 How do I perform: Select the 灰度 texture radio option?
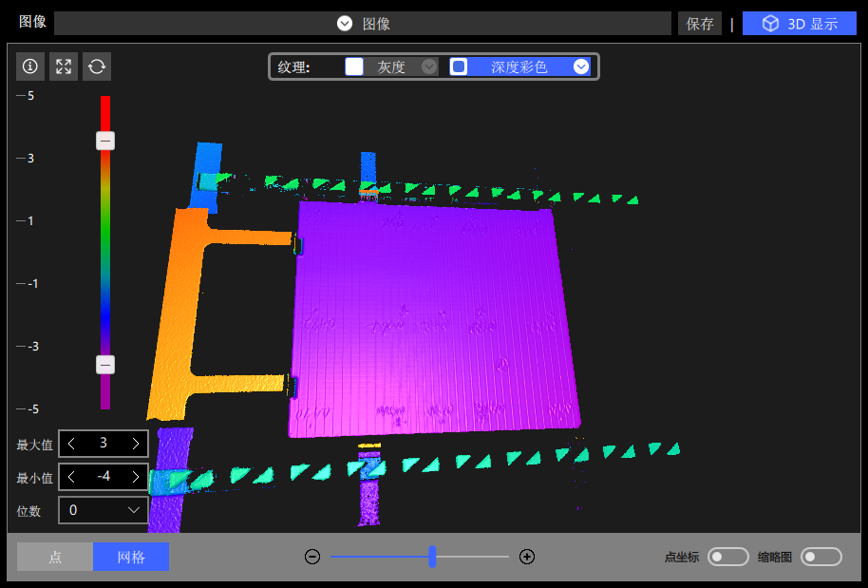(x=354, y=66)
